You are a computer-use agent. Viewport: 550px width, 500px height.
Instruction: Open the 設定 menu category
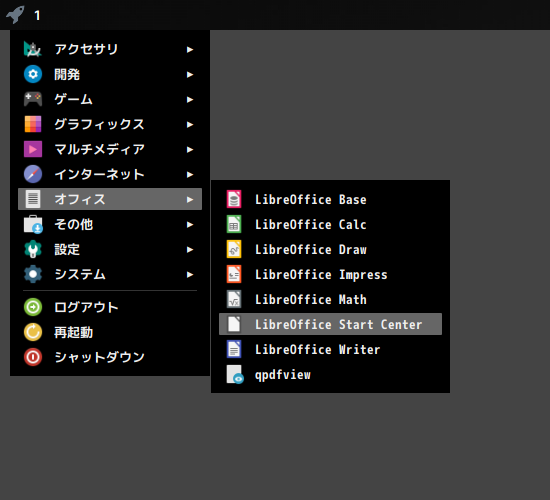pos(110,249)
